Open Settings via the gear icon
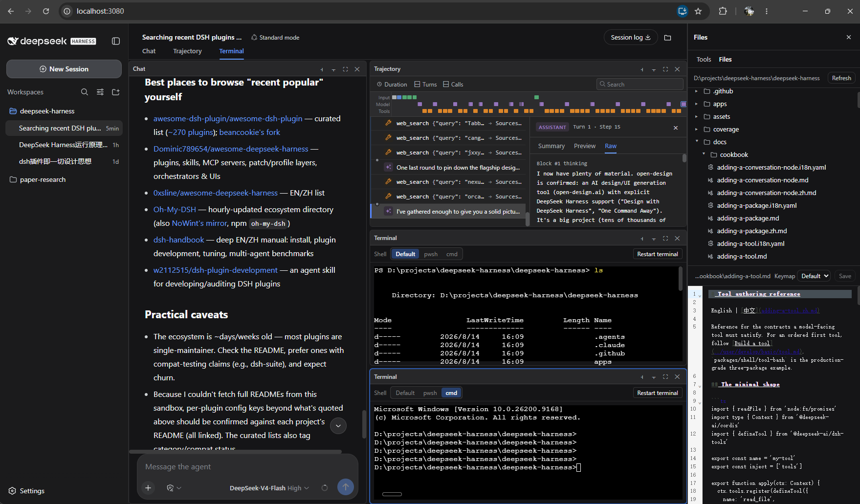This screenshot has height=504, width=860. pyautogui.click(x=13, y=491)
